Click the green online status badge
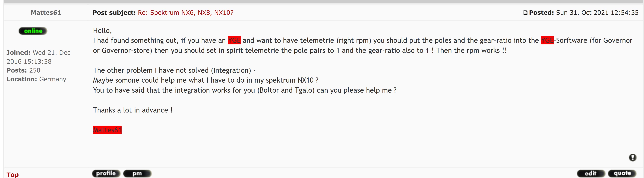 pos(33,31)
